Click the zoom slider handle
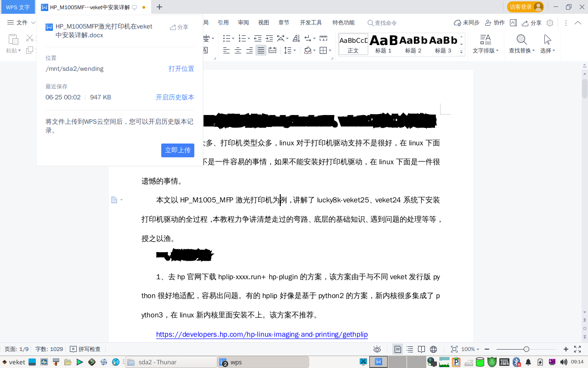The width and height of the screenshot is (588, 368). tap(526, 349)
